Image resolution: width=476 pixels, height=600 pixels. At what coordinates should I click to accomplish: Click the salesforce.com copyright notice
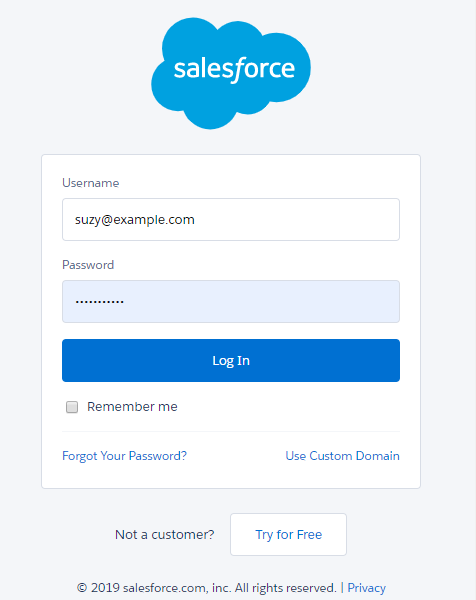pyautogui.click(x=207, y=588)
